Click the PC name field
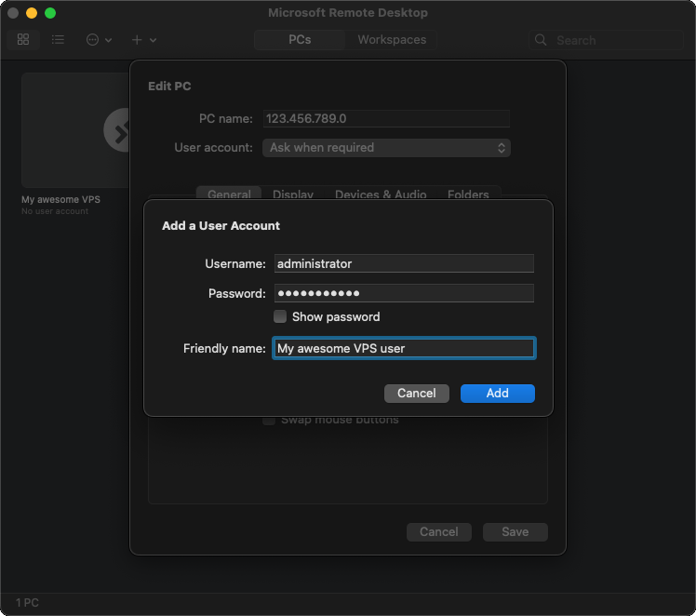Image resolution: width=696 pixels, height=616 pixels. (386, 119)
